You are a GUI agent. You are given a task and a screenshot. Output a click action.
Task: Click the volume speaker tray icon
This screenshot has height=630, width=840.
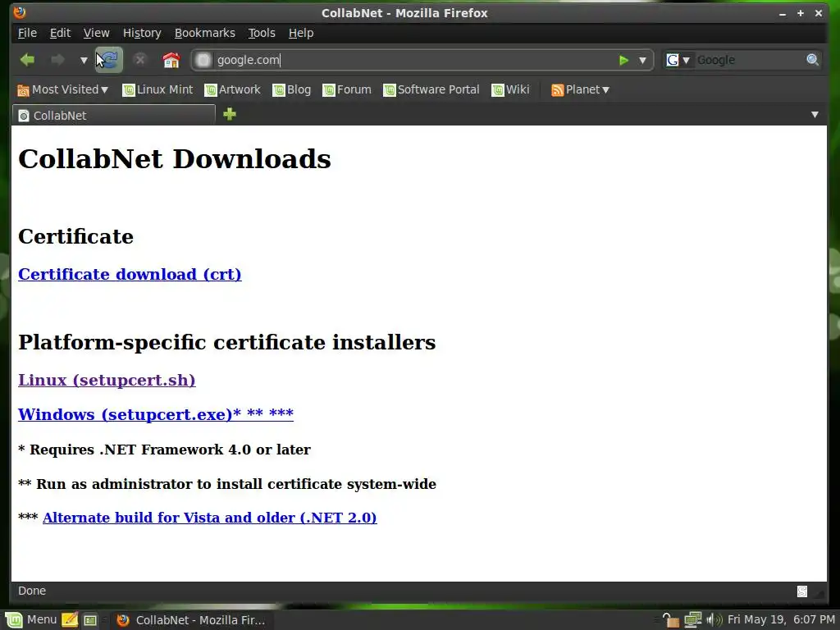(x=714, y=620)
